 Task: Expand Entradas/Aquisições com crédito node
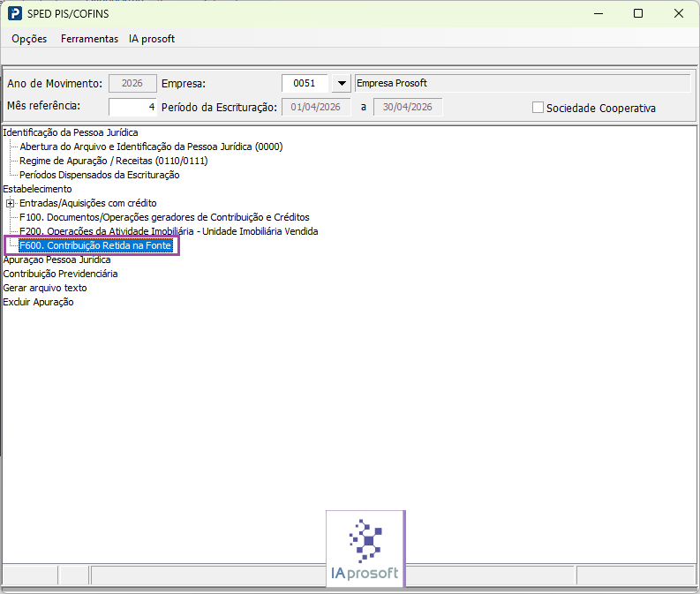coord(10,204)
